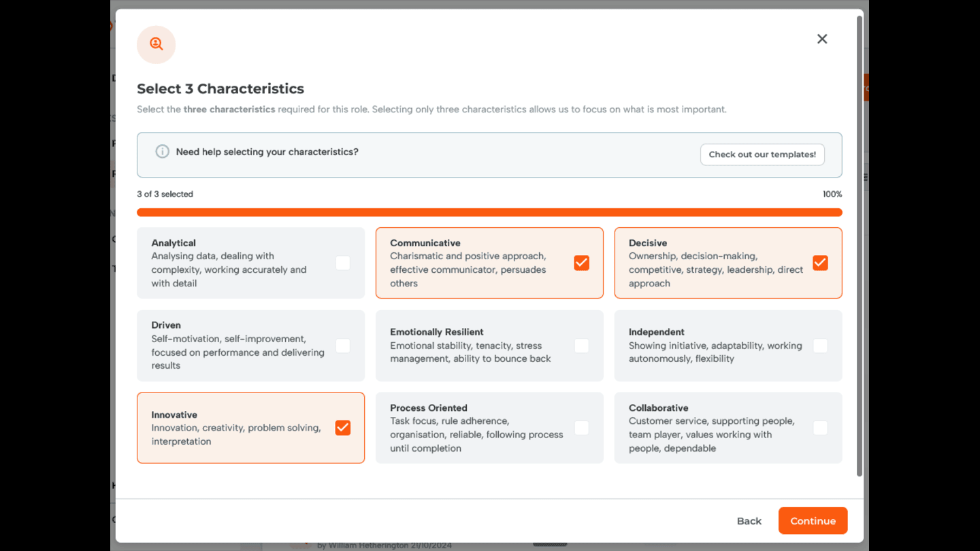Tick the Independent checkbox

tap(820, 346)
